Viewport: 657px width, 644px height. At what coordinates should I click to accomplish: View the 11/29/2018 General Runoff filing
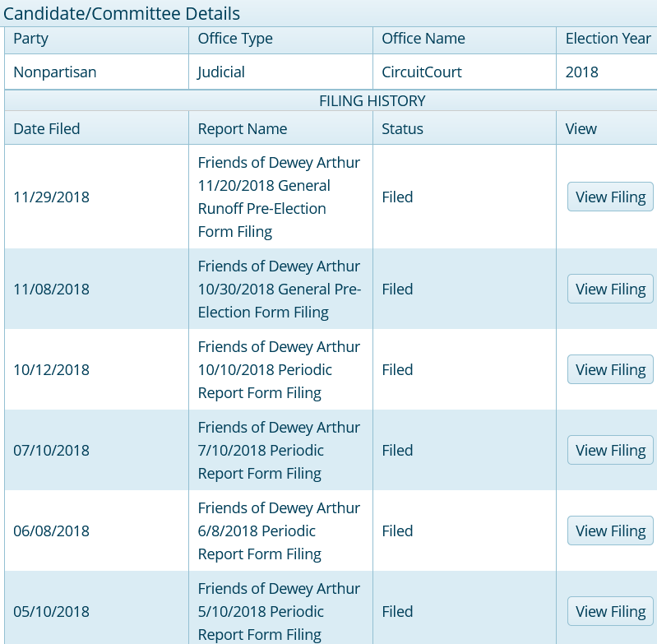610,197
